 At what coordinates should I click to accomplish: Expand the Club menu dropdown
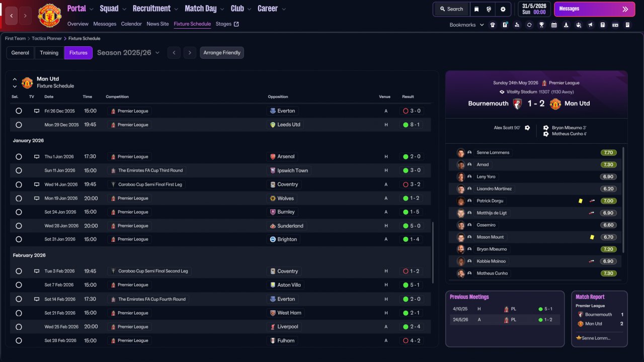pos(249,9)
